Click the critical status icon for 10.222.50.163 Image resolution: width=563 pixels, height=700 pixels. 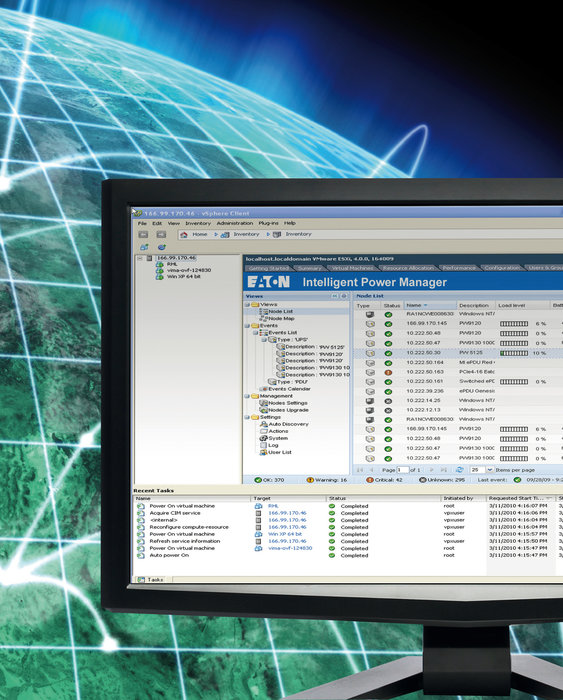pos(388,372)
